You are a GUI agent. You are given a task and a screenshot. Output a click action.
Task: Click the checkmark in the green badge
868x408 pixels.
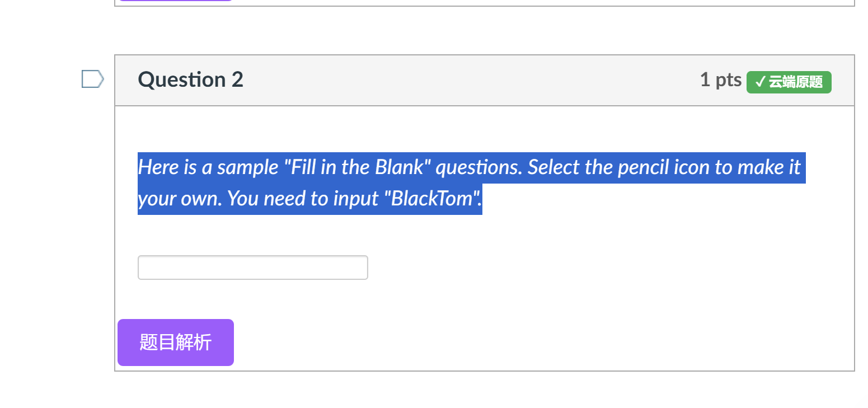pyautogui.click(x=760, y=82)
